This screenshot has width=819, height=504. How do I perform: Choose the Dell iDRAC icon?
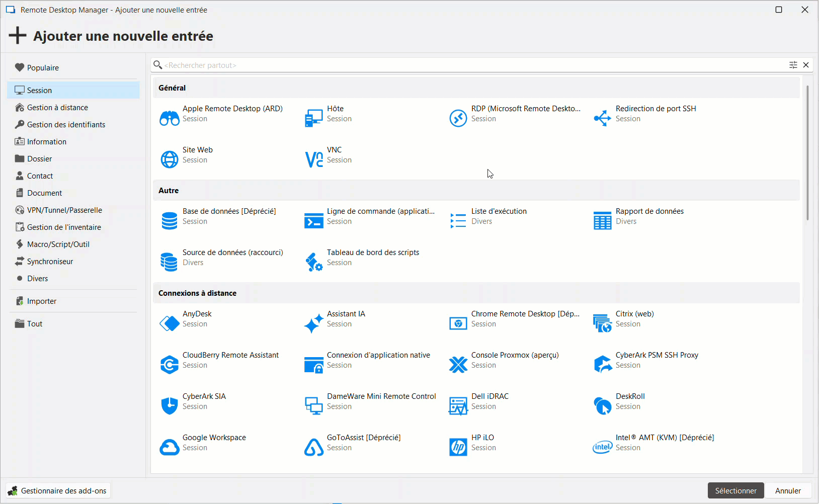tap(458, 406)
